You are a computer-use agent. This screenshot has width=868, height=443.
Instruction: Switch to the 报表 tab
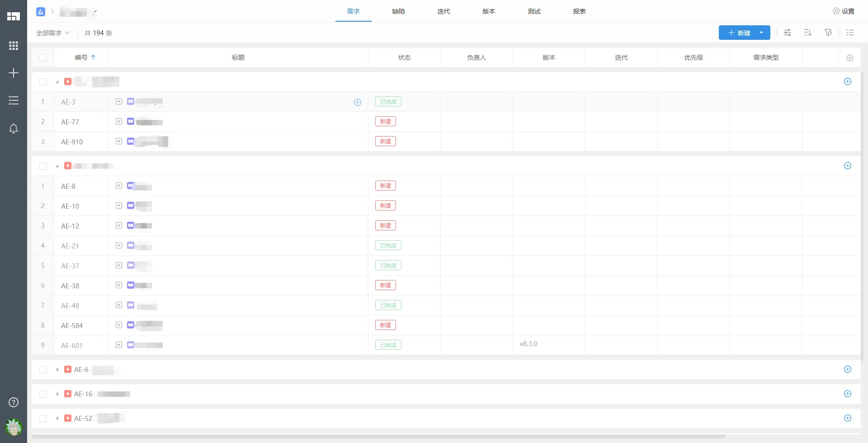580,11
